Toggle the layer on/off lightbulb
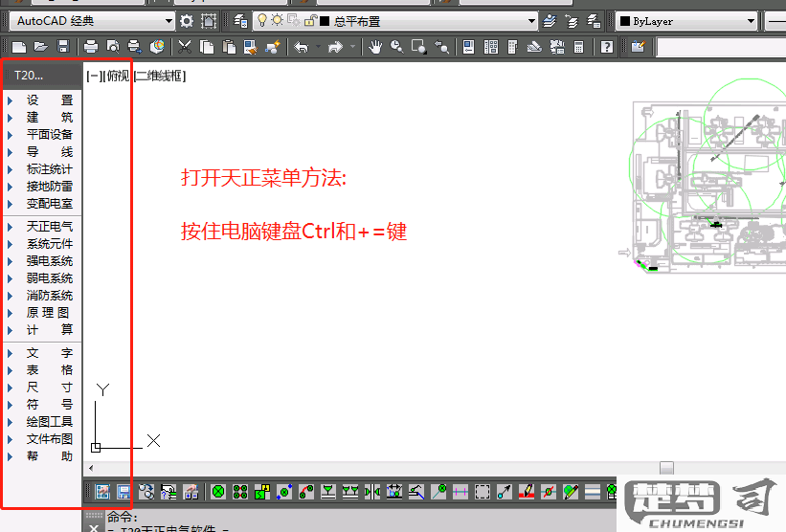Image resolution: width=786 pixels, height=532 pixels. coord(261,20)
